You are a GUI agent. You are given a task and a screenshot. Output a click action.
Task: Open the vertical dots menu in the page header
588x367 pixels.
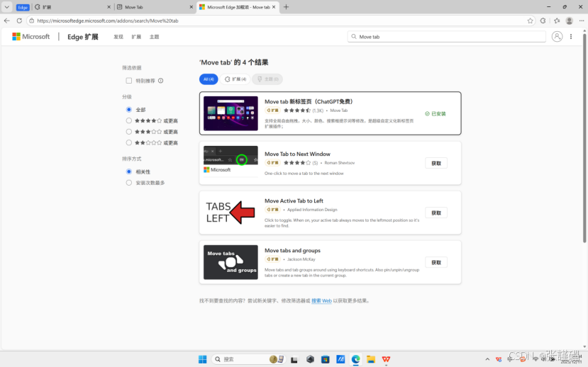[x=571, y=36]
